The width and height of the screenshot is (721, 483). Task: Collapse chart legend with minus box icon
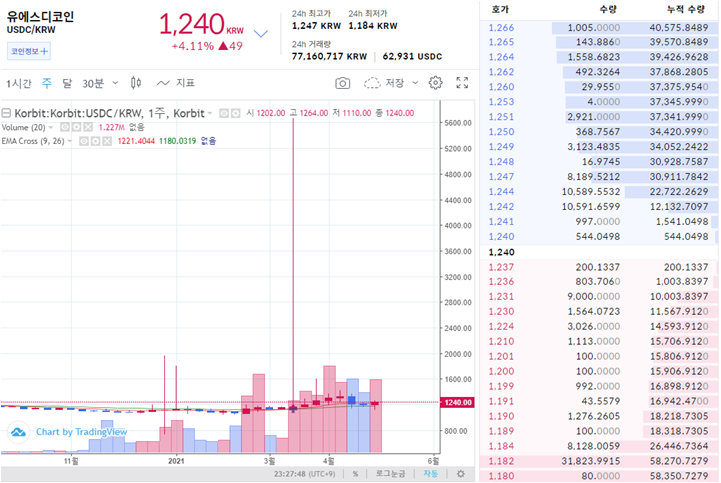click(6, 113)
